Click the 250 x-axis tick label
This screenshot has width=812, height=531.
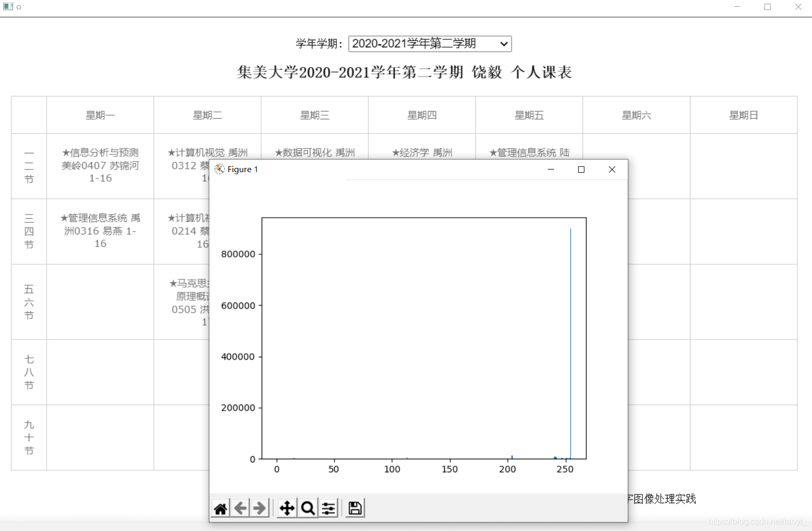pyautogui.click(x=565, y=469)
